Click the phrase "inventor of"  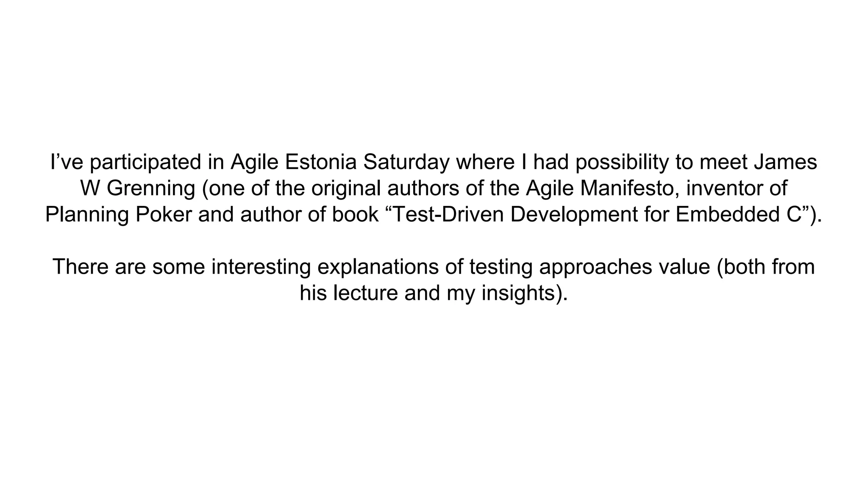pos(737,189)
